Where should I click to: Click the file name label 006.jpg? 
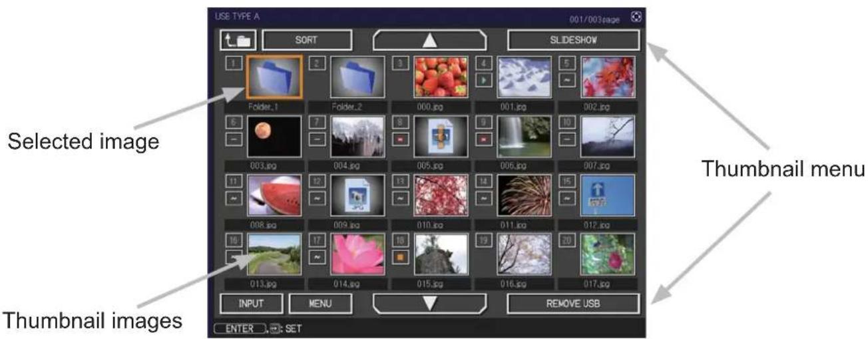point(514,166)
